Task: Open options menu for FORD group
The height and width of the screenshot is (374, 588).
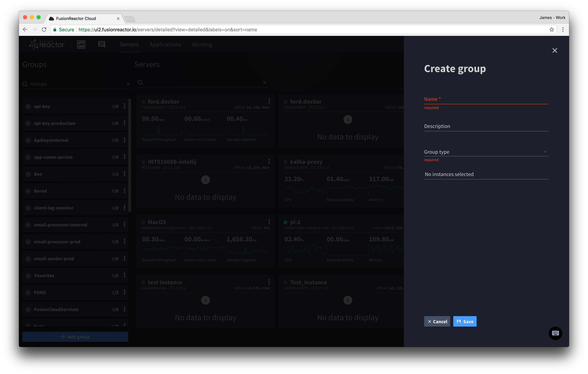Action: (125, 292)
